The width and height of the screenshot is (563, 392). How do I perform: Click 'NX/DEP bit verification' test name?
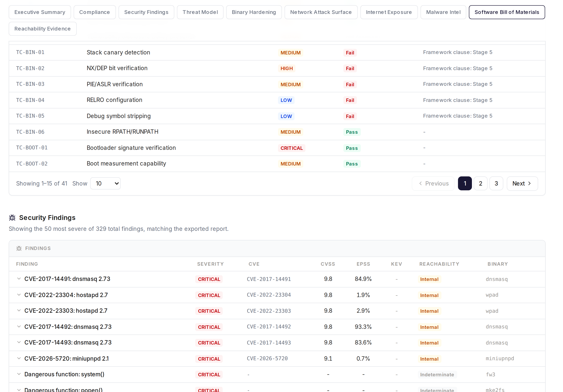117,68
